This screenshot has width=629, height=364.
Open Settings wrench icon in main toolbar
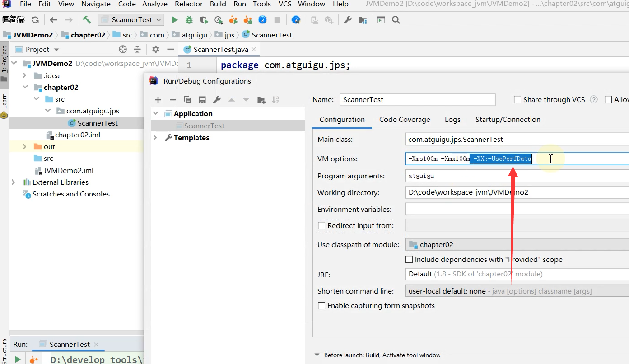click(348, 20)
